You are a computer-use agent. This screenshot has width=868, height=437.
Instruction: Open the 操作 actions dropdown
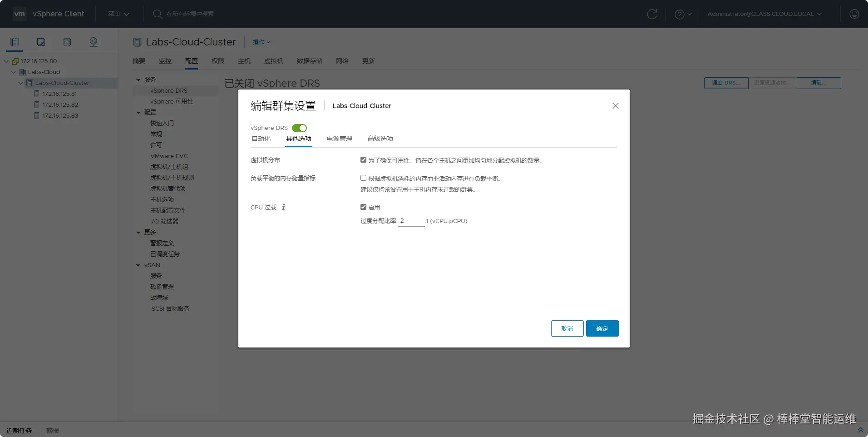pyautogui.click(x=261, y=42)
